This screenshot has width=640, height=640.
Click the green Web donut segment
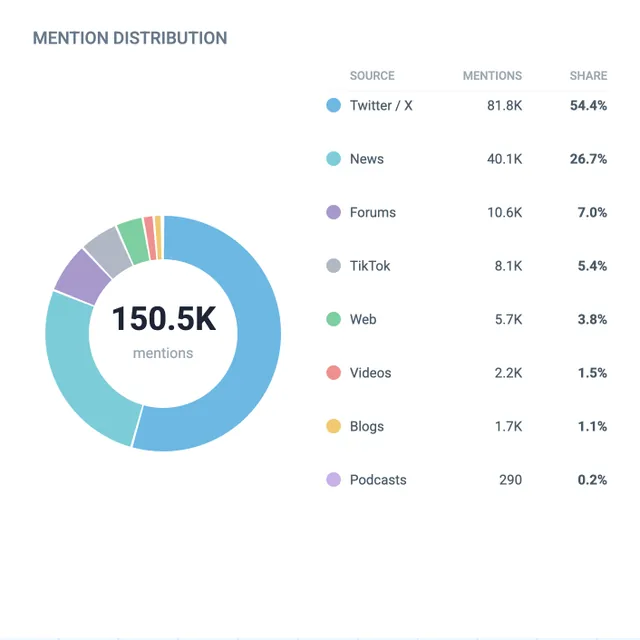click(x=134, y=241)
